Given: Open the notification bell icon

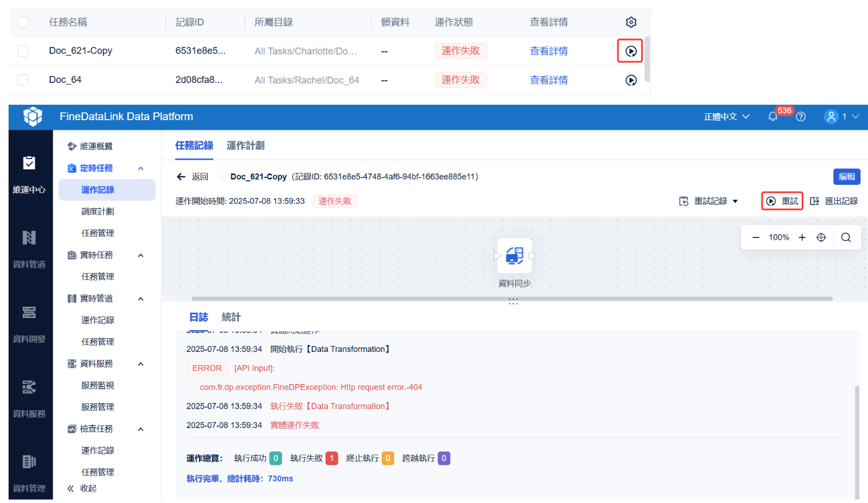Looking at the screenshot, I should (x=772, y=117).
